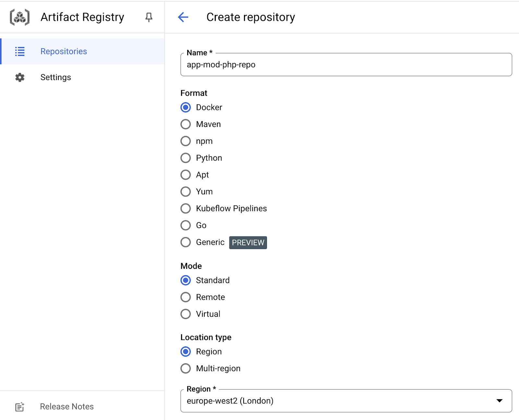The width and height of the screenshot is (519, 420).
Task: Click the Settings gear icon
Action: pyautogui.click(x=20, y=78)
